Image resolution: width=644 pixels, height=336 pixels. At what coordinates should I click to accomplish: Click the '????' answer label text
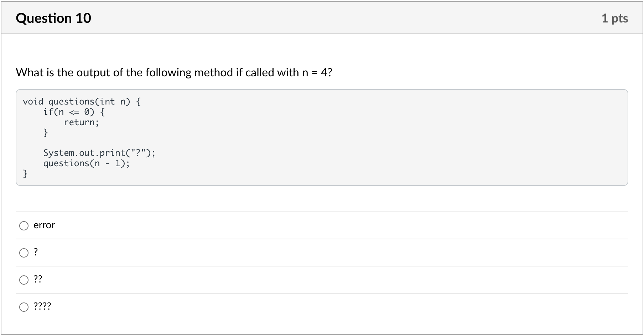[42, 306]
